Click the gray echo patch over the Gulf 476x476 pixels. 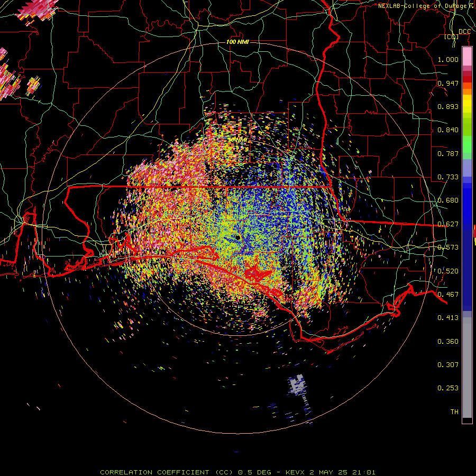297,385
